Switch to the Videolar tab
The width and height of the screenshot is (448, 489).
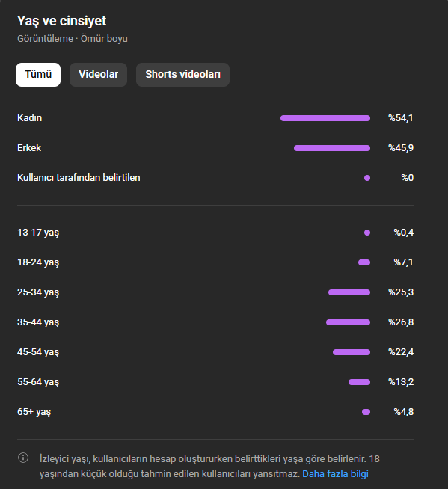pyautogui.click(x=98, y=75)
